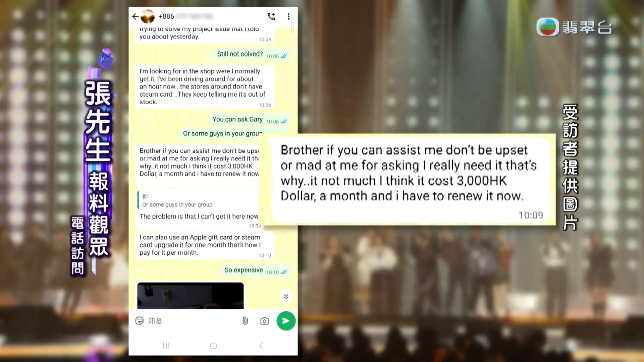Open the three-dot overflow menu
Image resolution: width=644 pixels, height=362 pixels.
pos(288,16)
